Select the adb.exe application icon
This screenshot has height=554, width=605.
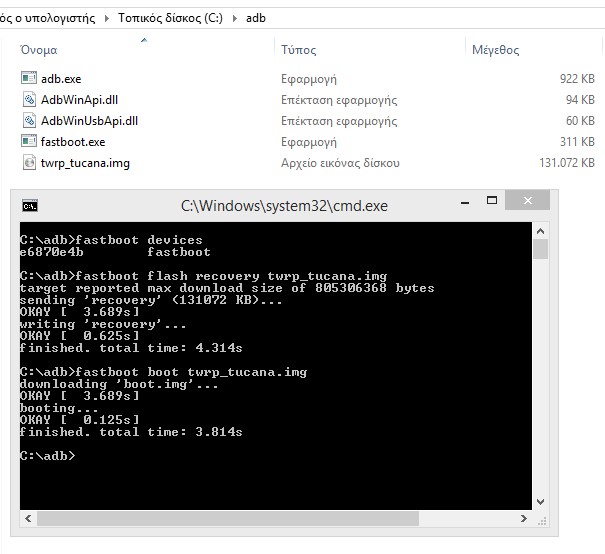tap(29, 78)
